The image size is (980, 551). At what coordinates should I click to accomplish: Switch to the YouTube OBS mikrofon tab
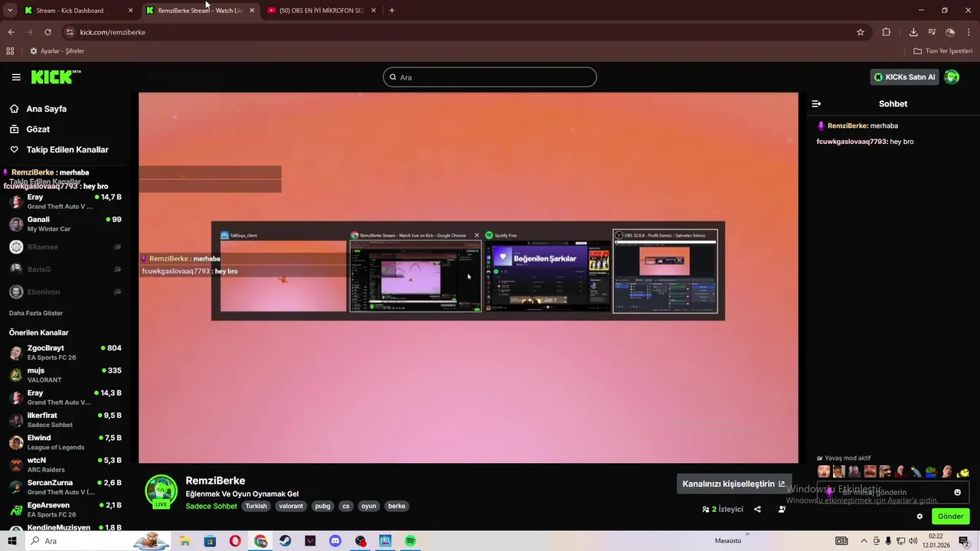322,11
